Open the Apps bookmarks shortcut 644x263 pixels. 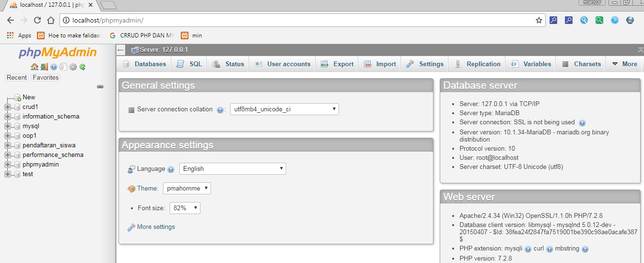[19, 36]
